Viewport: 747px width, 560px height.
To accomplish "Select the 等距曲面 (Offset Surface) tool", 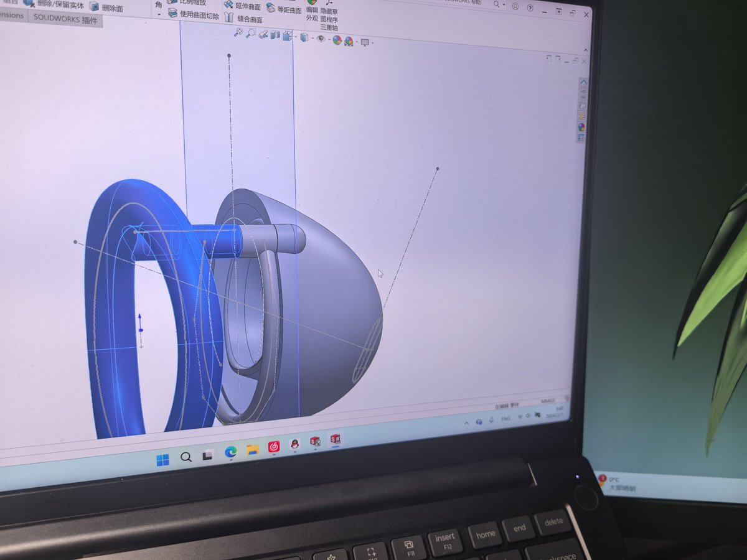I will coord(284,9).
